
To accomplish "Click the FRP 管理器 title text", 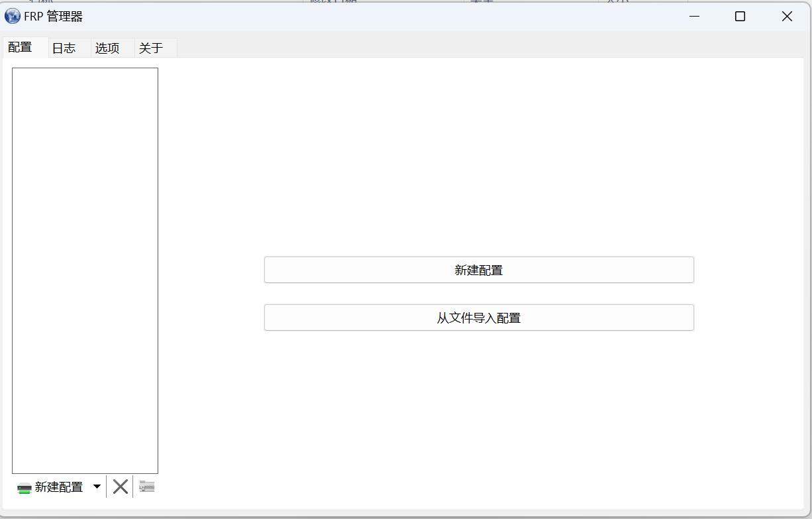I will 53,17.
